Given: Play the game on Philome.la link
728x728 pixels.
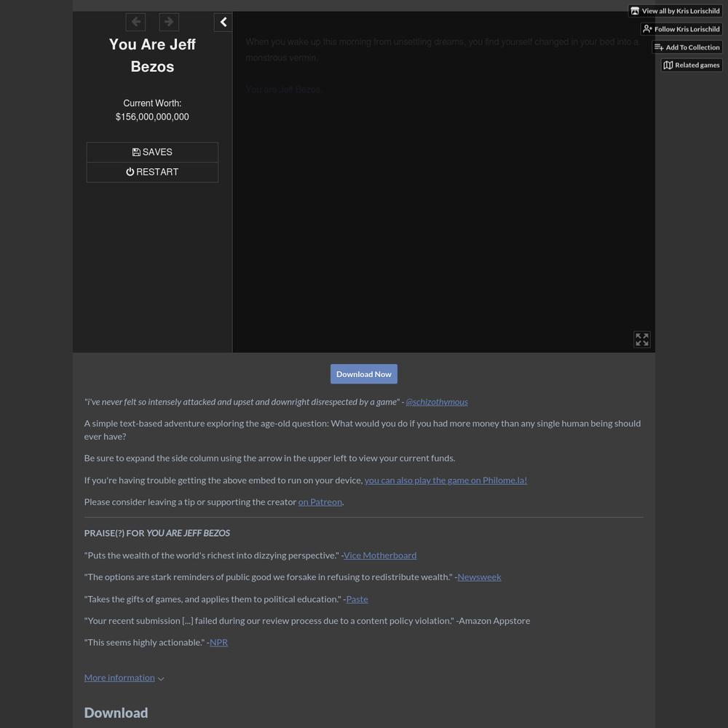Looking at the screenshot, I should click(x=446, y=480).
